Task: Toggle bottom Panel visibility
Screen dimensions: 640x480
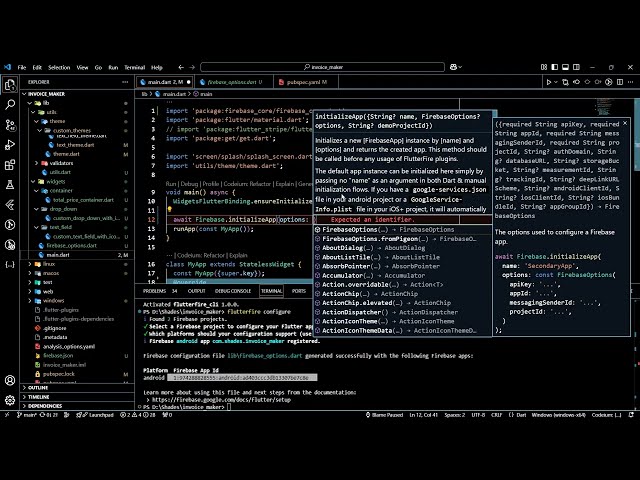Action: (x=565, y=67)
